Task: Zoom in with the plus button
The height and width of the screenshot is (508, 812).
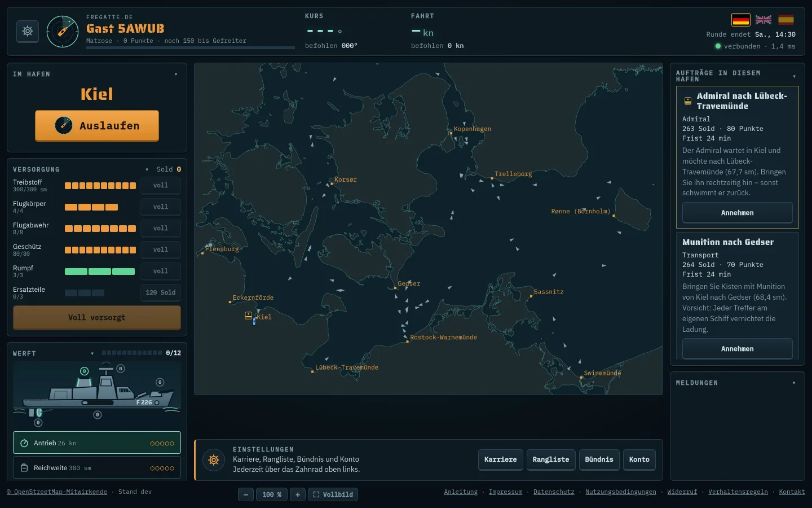Action: 298,494
